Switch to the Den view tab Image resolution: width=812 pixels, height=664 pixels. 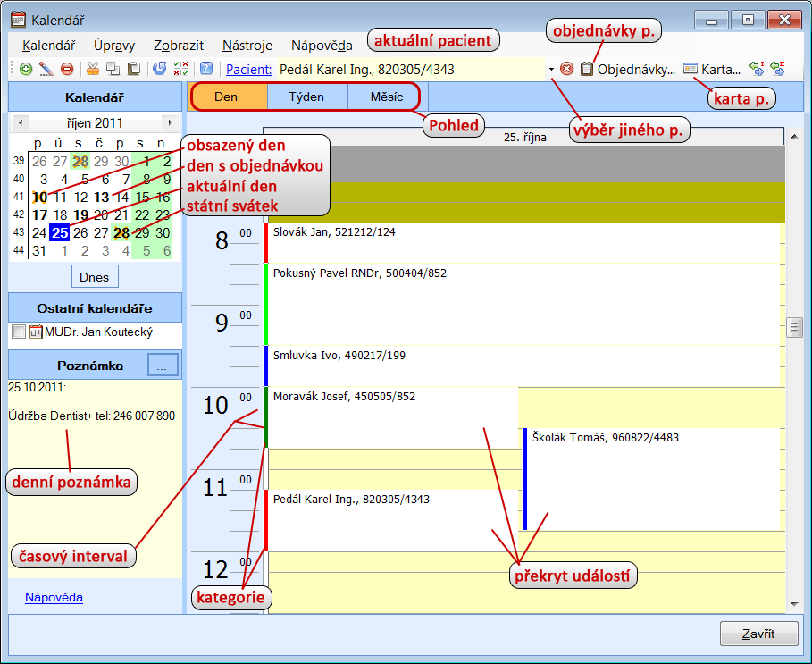[226, 97]
